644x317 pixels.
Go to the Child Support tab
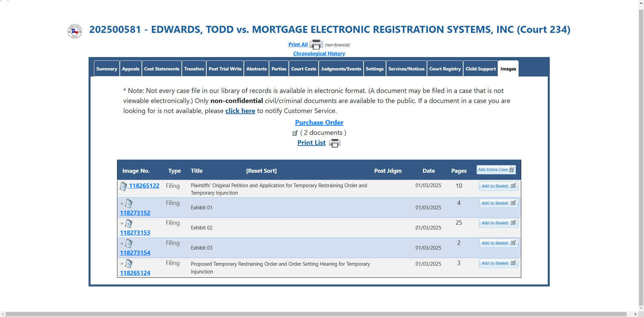point(481,69)
